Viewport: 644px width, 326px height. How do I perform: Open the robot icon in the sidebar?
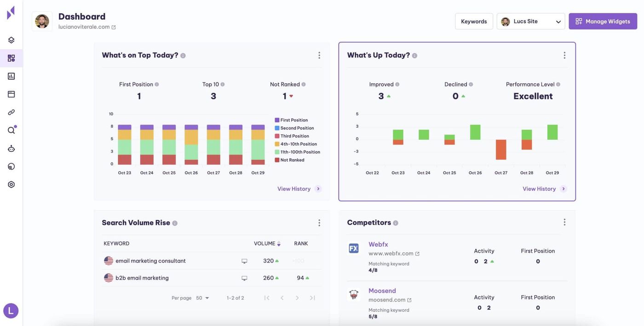[11, 149]
